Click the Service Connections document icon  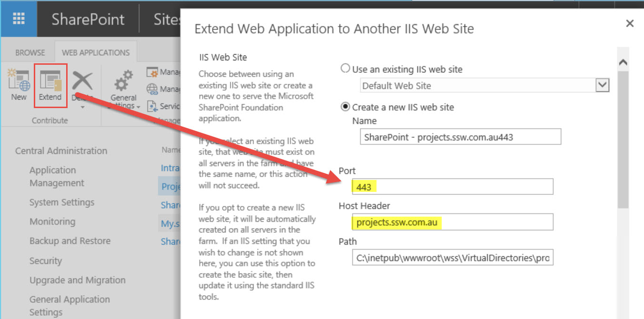click(x=152, y=106)
